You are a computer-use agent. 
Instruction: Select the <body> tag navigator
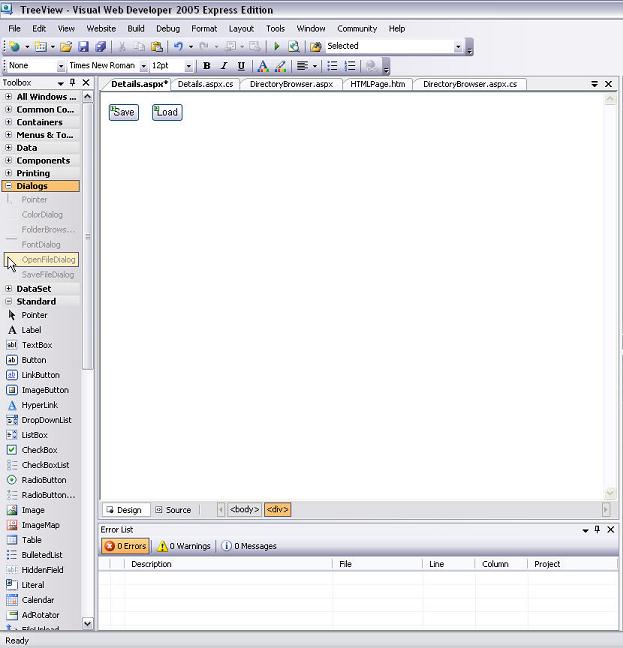click(244, 510)
